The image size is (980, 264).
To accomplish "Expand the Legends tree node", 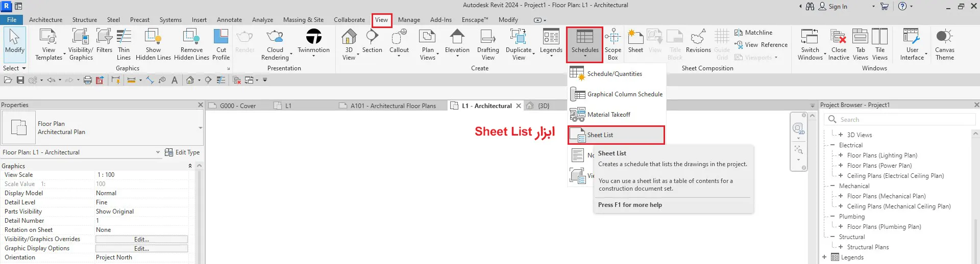I will (x=824, y=257).
